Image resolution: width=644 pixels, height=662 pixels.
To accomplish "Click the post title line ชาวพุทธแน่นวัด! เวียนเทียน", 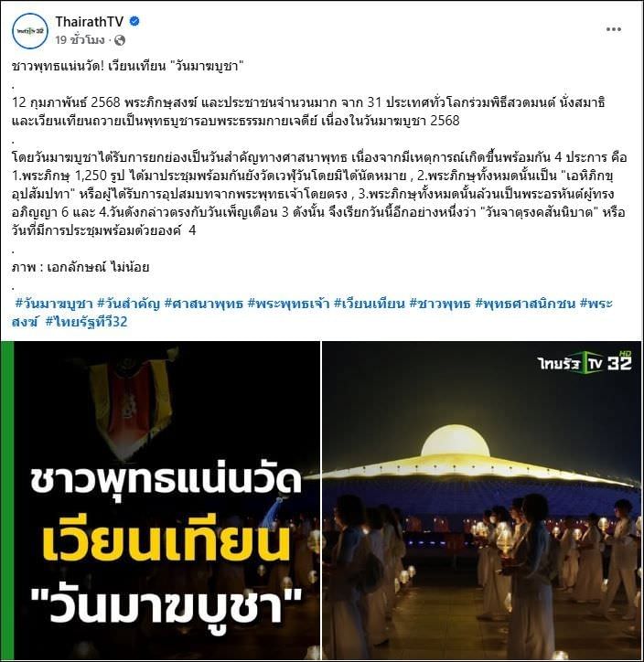I will 128,66.
